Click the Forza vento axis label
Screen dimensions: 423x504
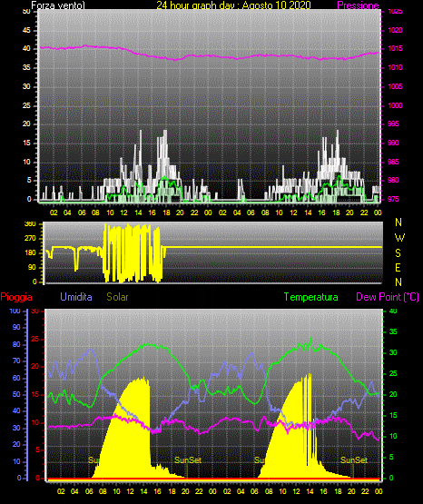(x=58, y=5)
